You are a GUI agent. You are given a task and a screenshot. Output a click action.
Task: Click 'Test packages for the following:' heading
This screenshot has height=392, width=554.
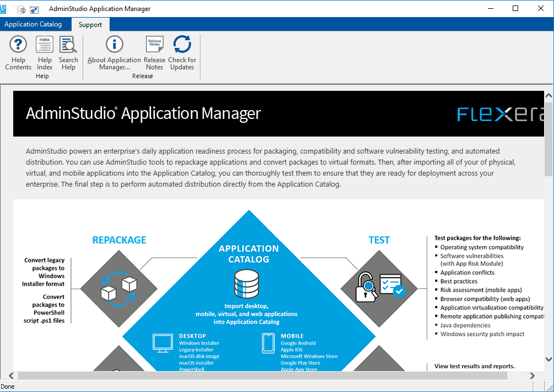click(x=477, y=238)
